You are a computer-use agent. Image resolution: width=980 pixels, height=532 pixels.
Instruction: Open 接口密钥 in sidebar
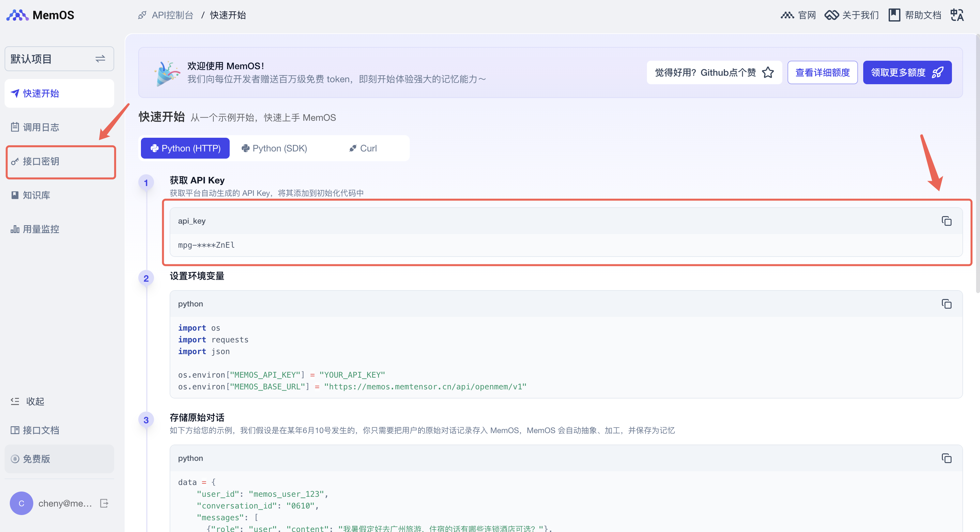(x=41, y=161)
